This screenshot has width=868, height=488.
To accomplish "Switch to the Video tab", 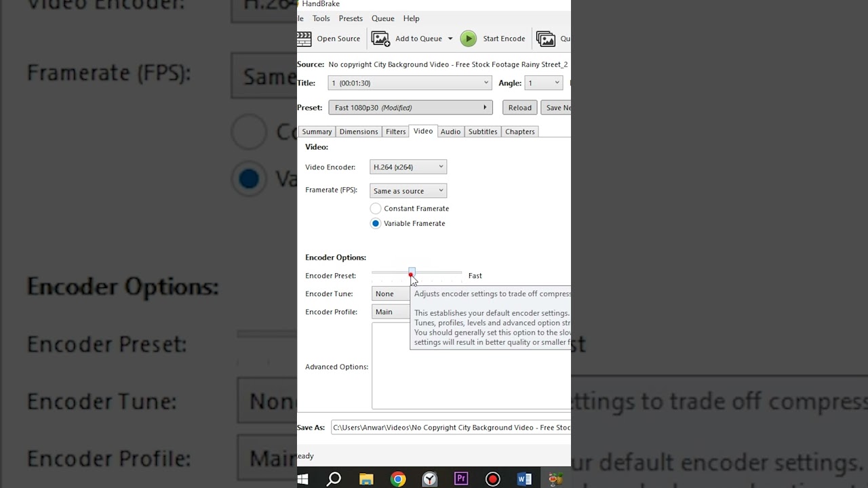I will click(x=423, y=131).
